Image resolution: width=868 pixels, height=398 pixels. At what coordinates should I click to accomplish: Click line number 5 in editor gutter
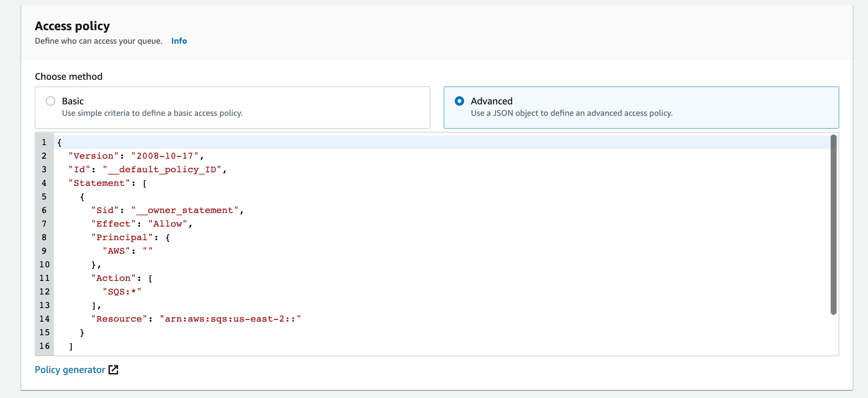pos(44,197)
